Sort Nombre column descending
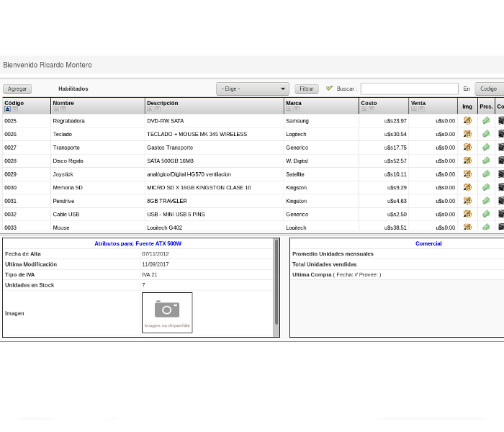The width and height of the screenshot is (504, 432). point(63,109)
